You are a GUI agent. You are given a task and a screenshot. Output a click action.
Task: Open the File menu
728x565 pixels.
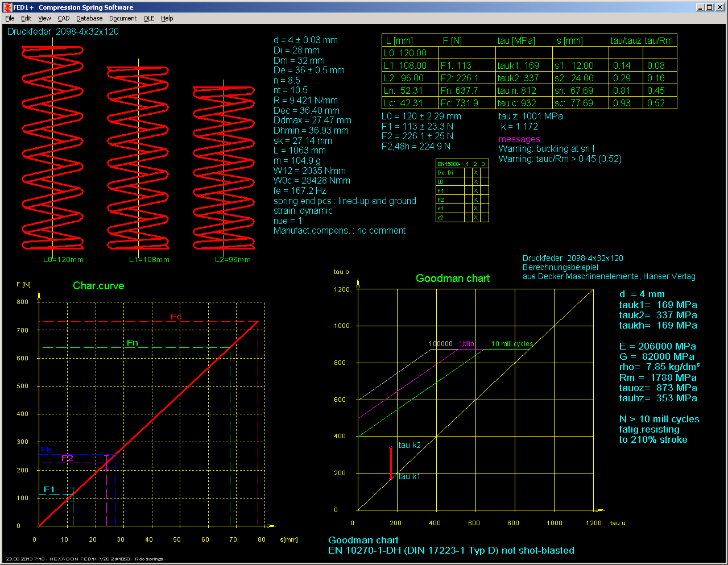[x=10, y=18]
